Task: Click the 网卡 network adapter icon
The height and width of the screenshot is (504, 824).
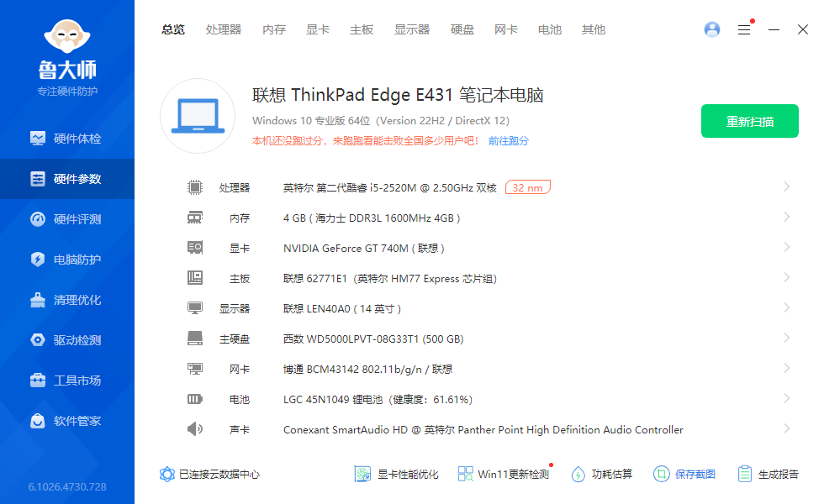Action: coord(195,369)
